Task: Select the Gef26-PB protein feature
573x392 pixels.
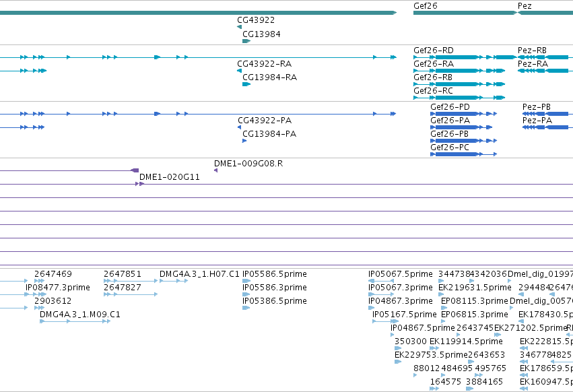Action: (464, 141)
